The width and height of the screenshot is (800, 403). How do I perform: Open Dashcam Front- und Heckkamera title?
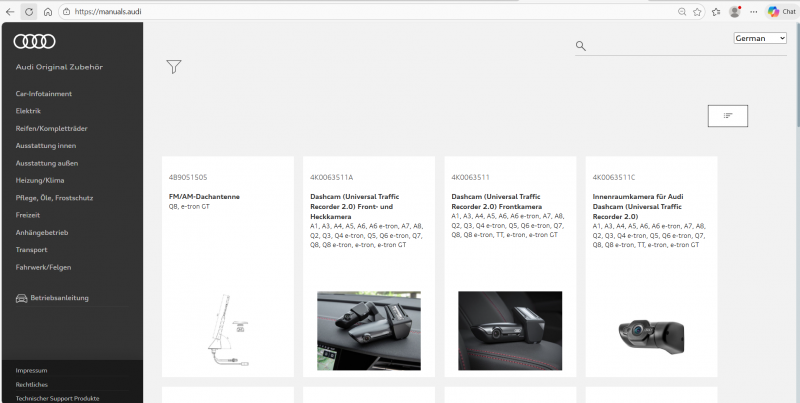[355, 207]
